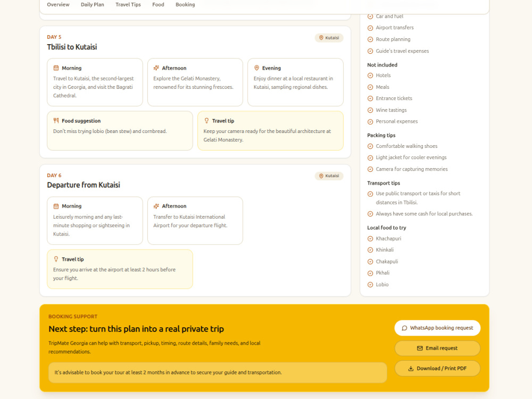Click the Day 5 Travel tip lightbulb icon
The image size is (532, 399).
click(x=206, y=120)
